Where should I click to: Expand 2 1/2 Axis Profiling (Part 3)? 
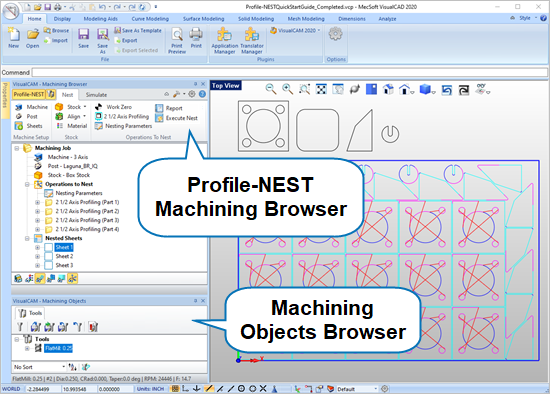click(38, 220)
